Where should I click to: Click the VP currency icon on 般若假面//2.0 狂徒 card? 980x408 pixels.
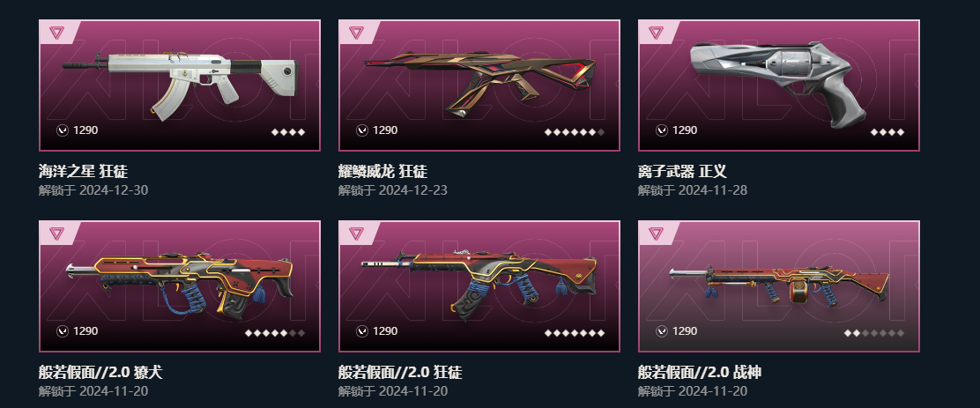(362, 331)
